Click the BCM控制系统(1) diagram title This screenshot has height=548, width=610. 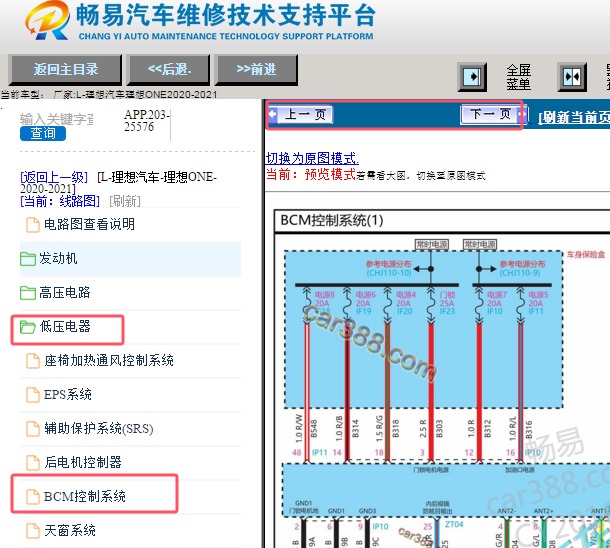(x=331, y=221)
